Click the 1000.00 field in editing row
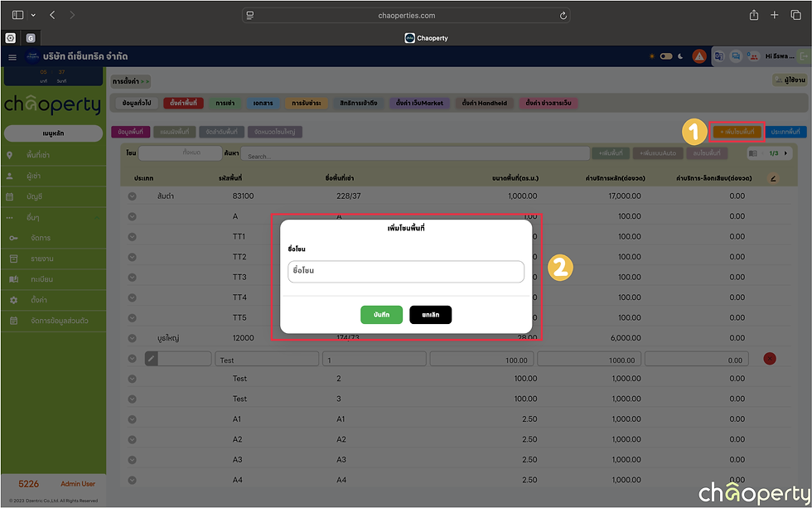812x508 pixels. pos(589,359)
